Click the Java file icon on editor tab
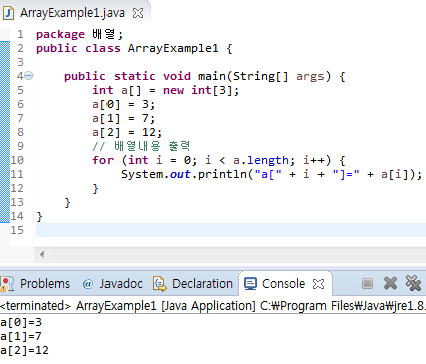This screenshot has width=426, height=364. 8,13
